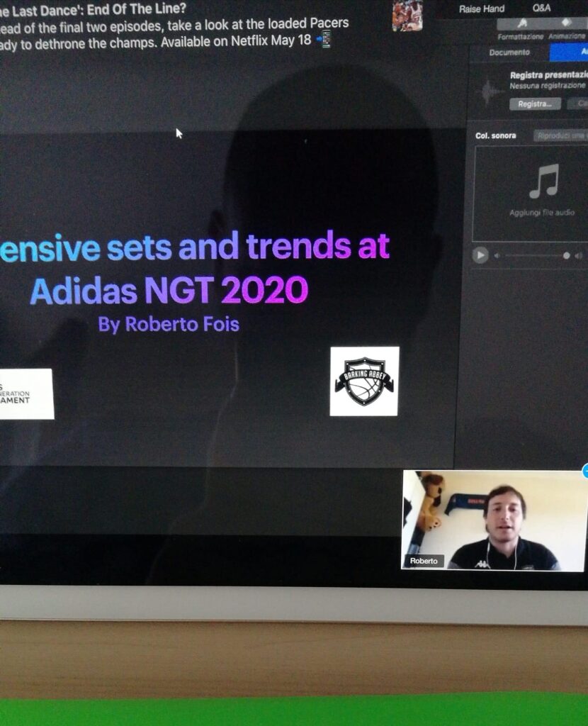Click the Registra... button
588x726 pixels.
(535, 104)
